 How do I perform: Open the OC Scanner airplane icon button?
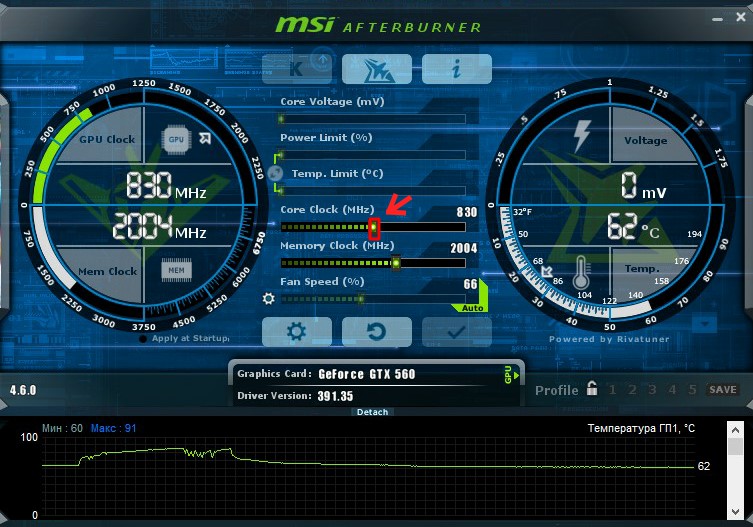click(376, 69)
